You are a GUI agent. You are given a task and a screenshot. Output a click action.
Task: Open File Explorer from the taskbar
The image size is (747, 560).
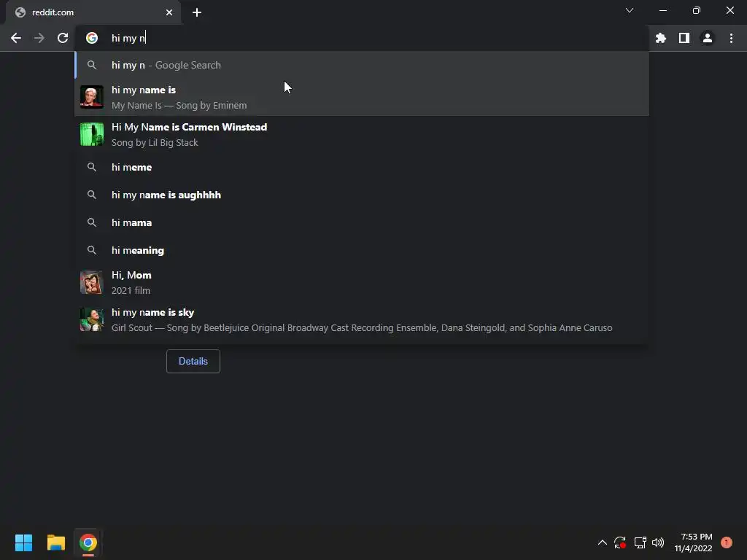click(55, 542)
